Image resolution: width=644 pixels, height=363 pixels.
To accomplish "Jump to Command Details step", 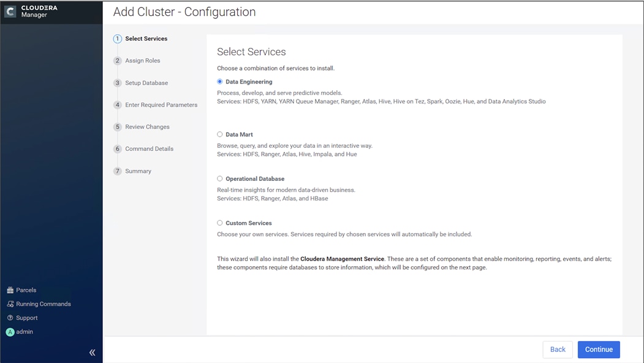I will [149, 149].
